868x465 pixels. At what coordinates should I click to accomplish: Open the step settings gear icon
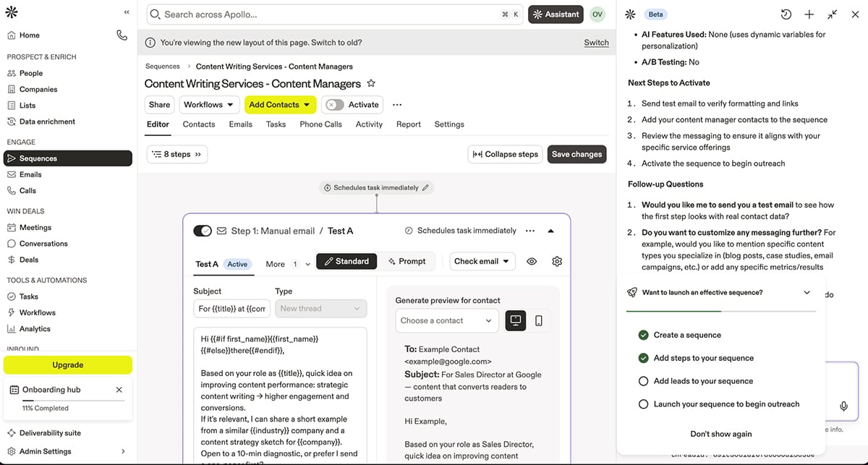coord(557,261)
